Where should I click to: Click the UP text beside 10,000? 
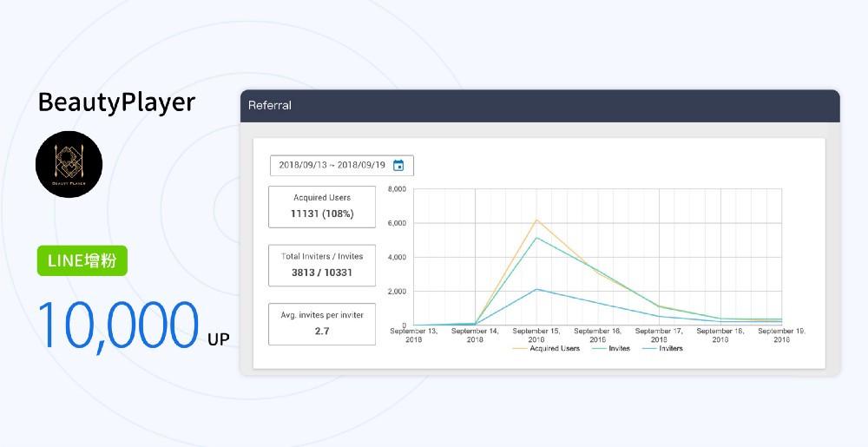click(218, 339)
